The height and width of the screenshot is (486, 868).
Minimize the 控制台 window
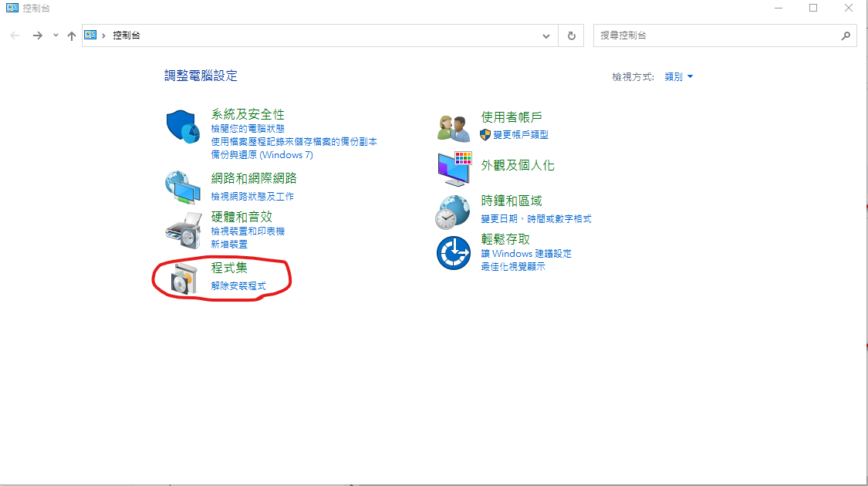pyautogui.click(x=778, y=8)
